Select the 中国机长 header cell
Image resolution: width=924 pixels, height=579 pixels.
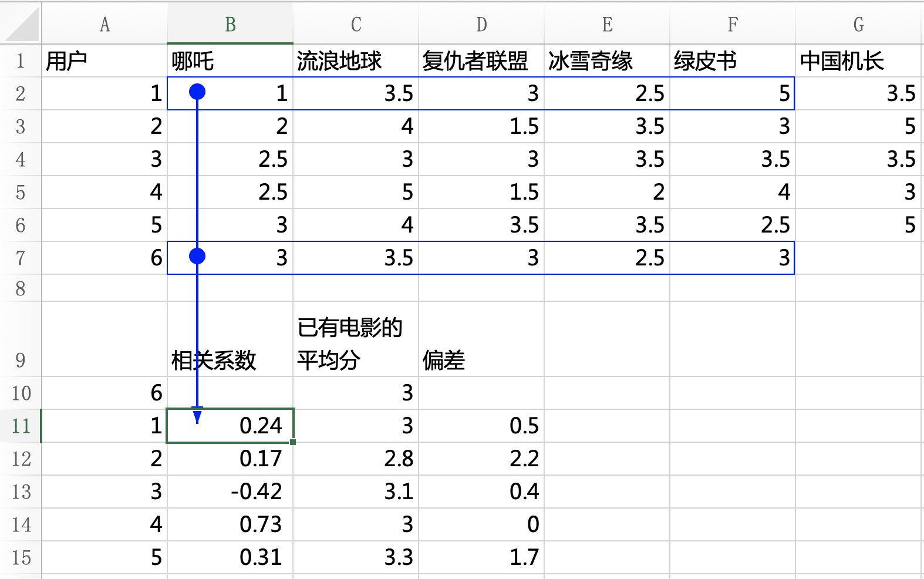858,60
